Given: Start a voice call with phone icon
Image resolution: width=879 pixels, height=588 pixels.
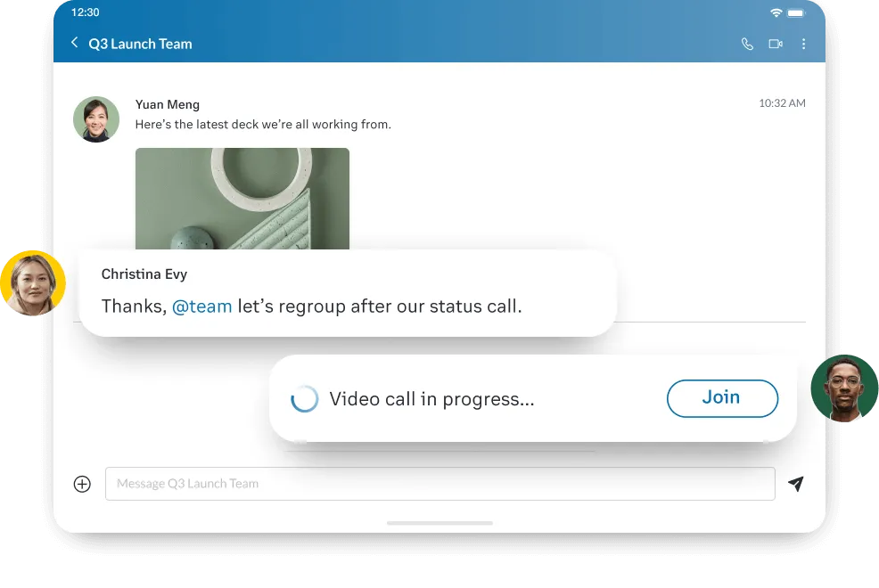Looking at the screenshot, I should tap(747, 44).
